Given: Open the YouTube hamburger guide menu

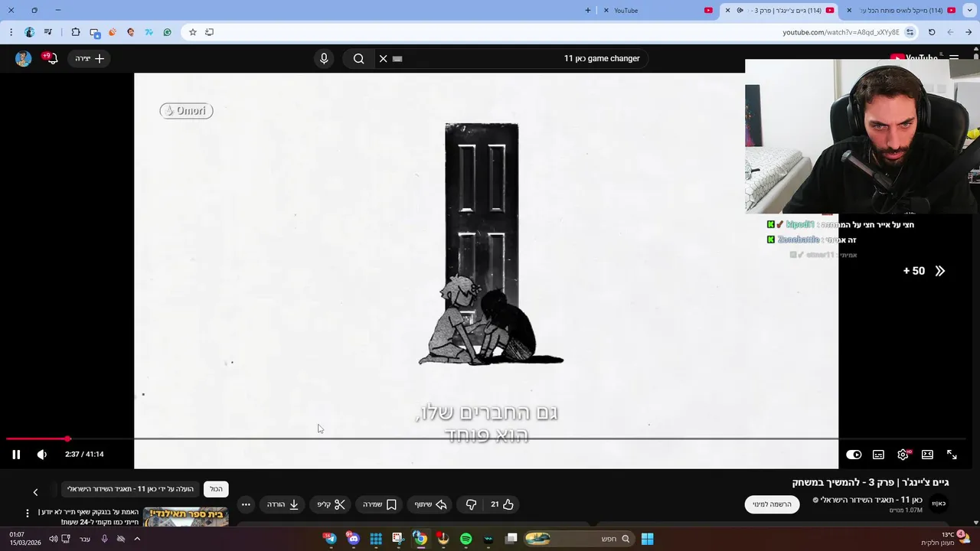Looking at the screenshot, I should [x=954, y=58].
